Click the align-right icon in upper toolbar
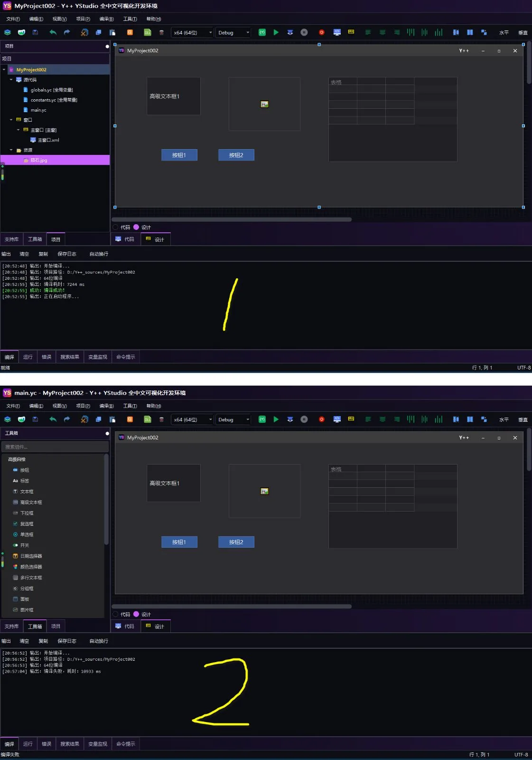Screen dimensions: 532x760 [x=397, y=32]
